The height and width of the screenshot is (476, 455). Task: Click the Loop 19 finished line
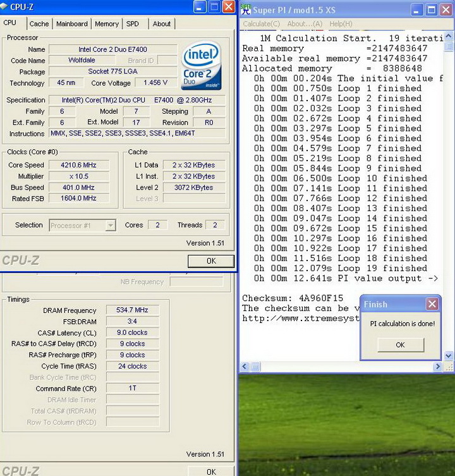click(341, 269)
